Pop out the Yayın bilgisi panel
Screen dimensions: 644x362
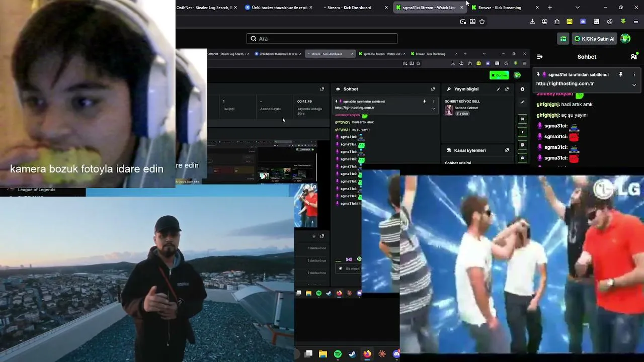507,89
